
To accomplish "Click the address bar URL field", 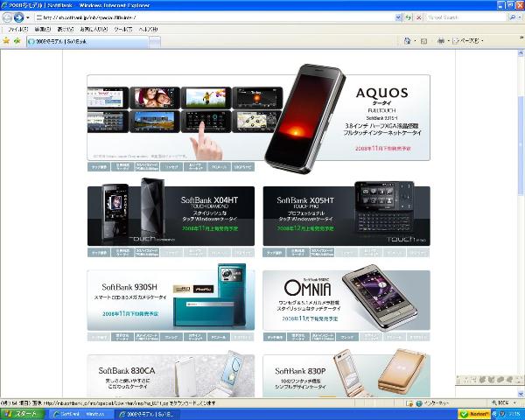I will 214,17.
